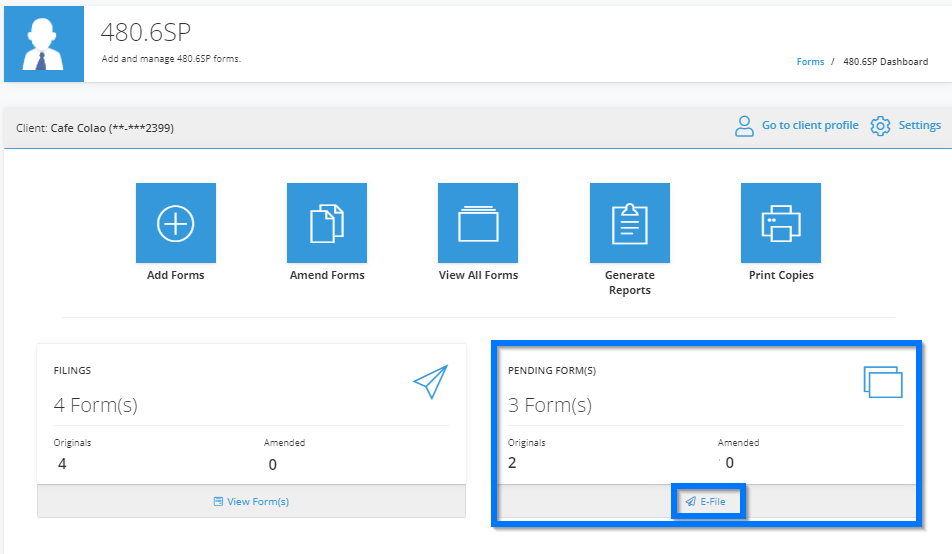952x554 pixels.
Task: Open the Forms breadcrumb link
Action: pos(810,62)
